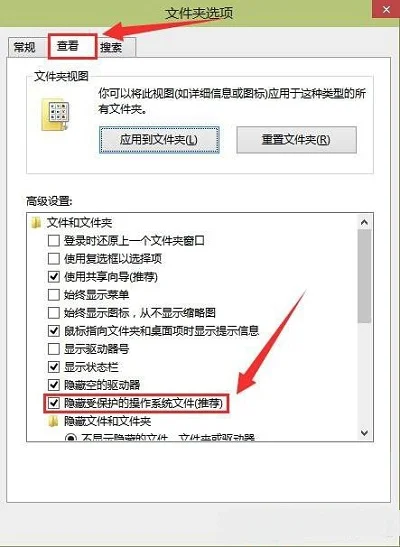The width and height of the screenshot is (400, 547).
Task: Switch to the 常规 tab
Action: click(24, 47)
